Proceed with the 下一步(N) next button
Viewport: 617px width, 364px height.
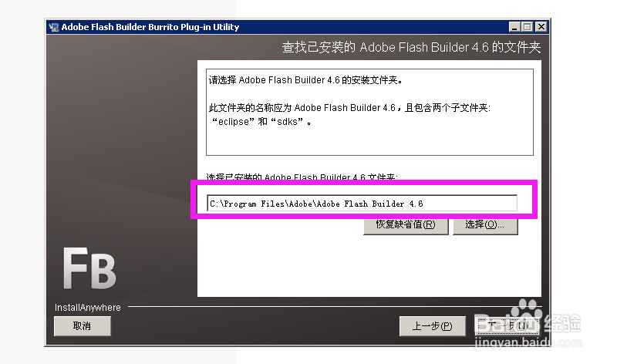click(x=507, y=326)
